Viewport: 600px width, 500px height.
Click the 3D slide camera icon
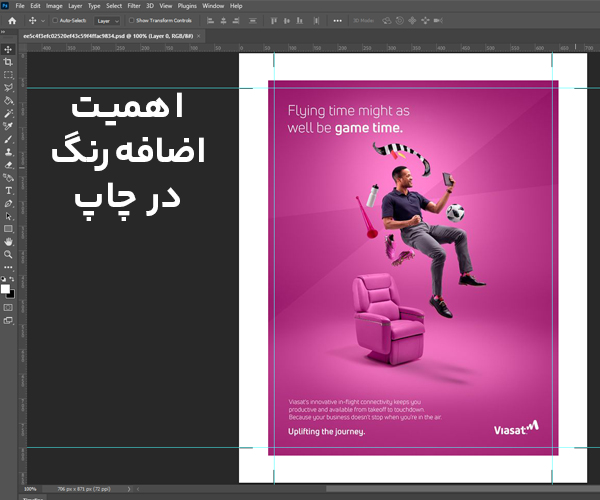point(425,21)
